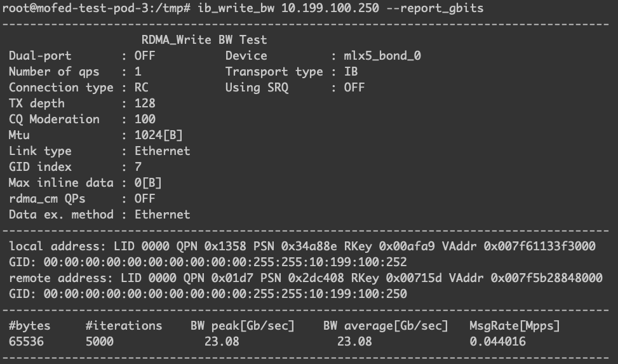Image resolution: width=618 pixels, height=364 pixels.
Task: Click the Link type Ethernet value
Action: (162, 151)
